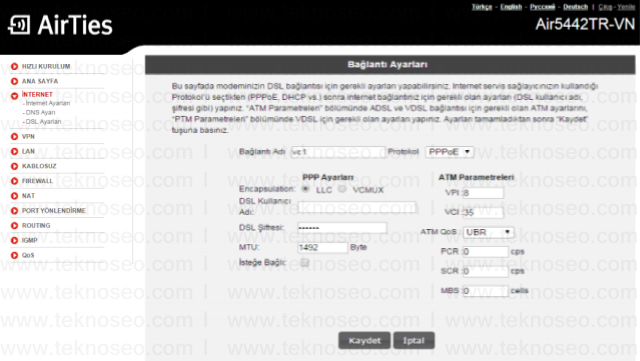
Task: Click the İptal button
Action: tap(413, 341)
